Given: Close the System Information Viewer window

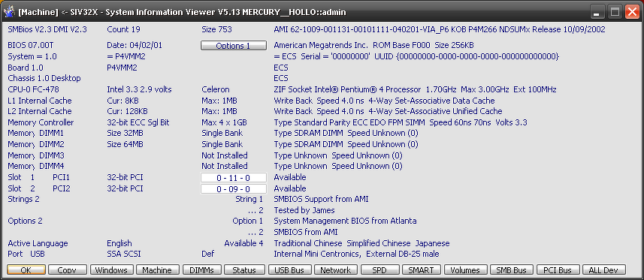Looking at the screenshot, I should tap(632, 12).
